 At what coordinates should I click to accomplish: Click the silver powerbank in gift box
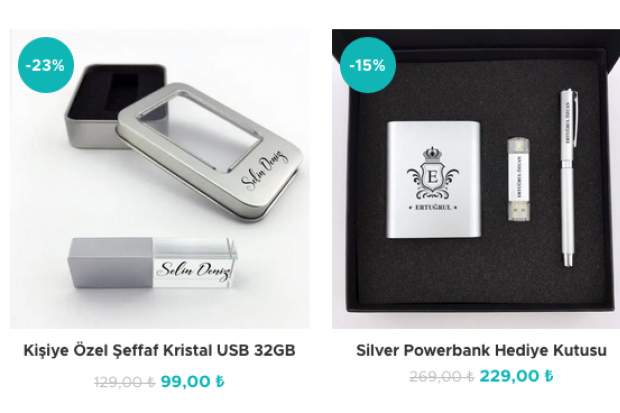434,180
